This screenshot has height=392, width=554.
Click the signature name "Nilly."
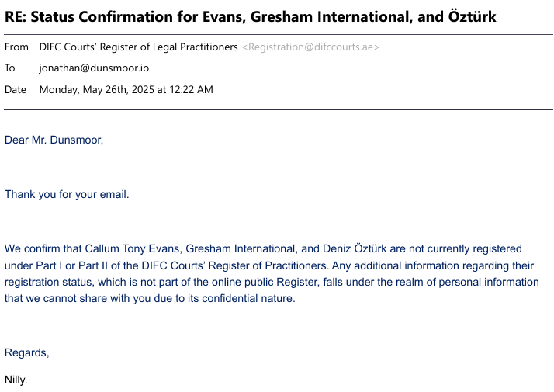tap(16, 380)
